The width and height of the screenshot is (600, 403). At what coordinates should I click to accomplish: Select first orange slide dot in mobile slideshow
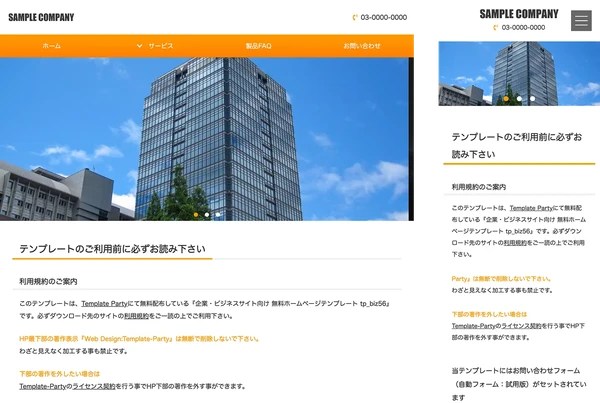506,99
